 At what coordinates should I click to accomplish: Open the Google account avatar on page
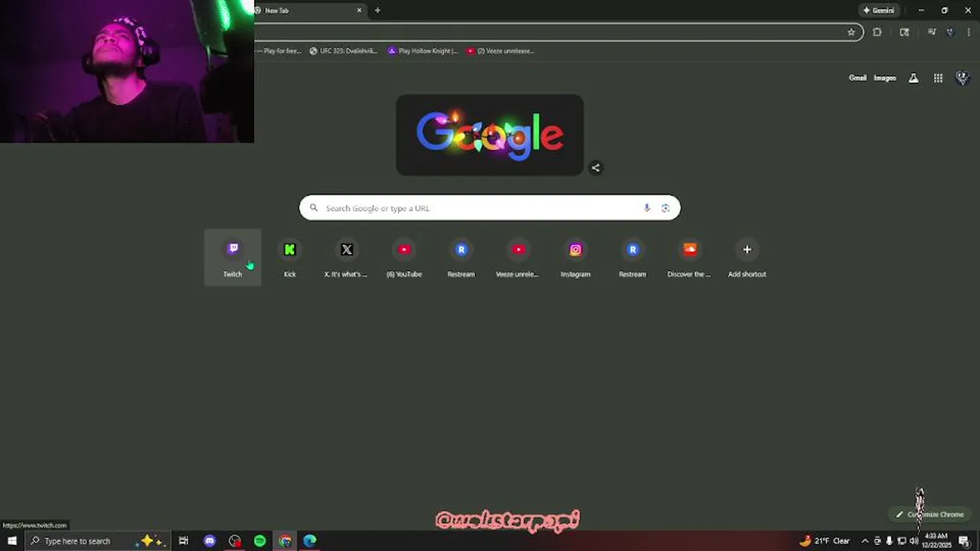click(x=962, y=78)
